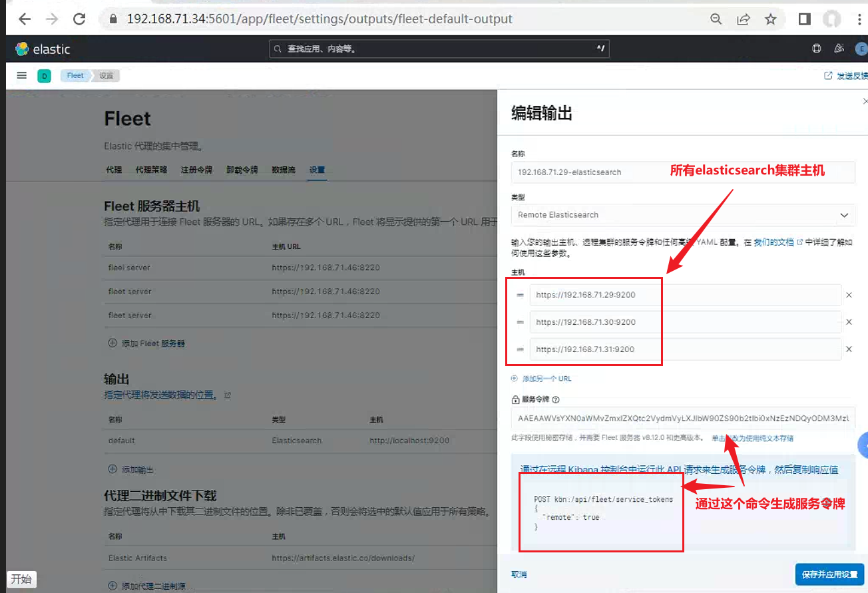This screenshot has width=868, height=593.
Task: Open the Kibana help menu icon
Action: pos(817,49)
